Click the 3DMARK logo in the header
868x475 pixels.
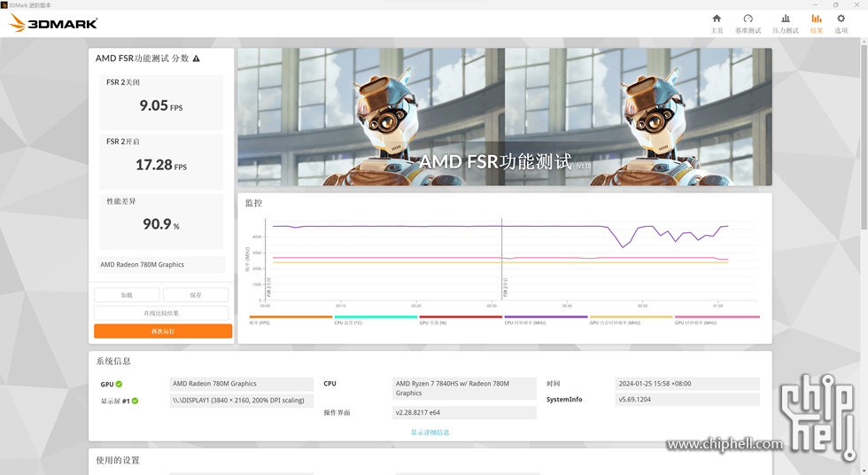coord(54,23)
